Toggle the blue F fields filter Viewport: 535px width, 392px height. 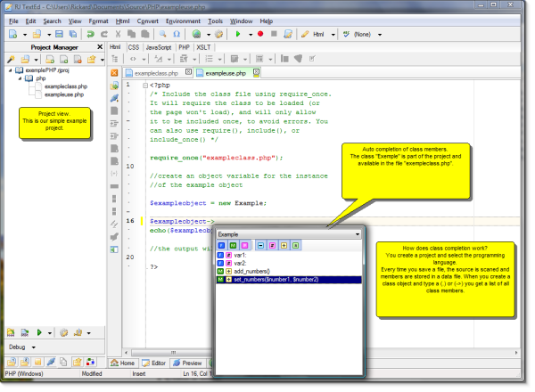coord(222,245)
